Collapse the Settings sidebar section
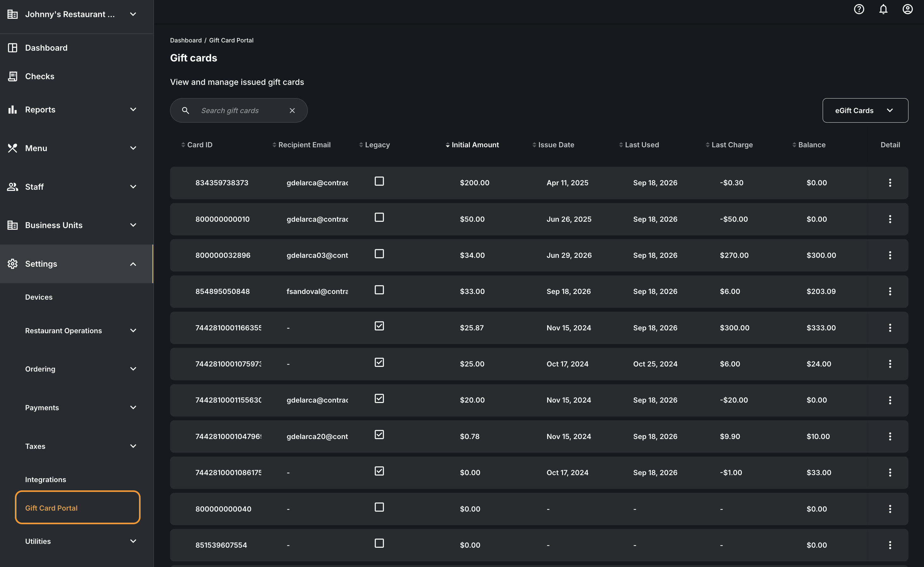Screen dimensions: 924x567 (x=77, y=264)
